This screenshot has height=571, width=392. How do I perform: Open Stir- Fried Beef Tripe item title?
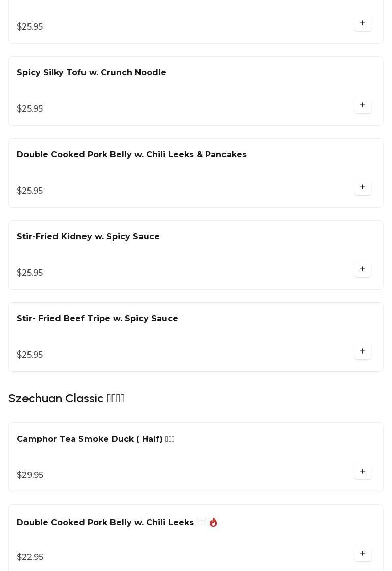point(97,318)
